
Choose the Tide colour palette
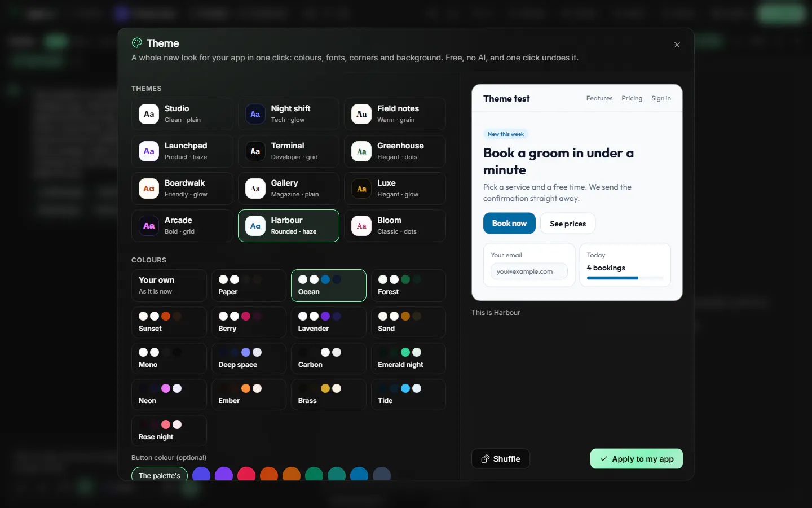[x=408, y=395]
